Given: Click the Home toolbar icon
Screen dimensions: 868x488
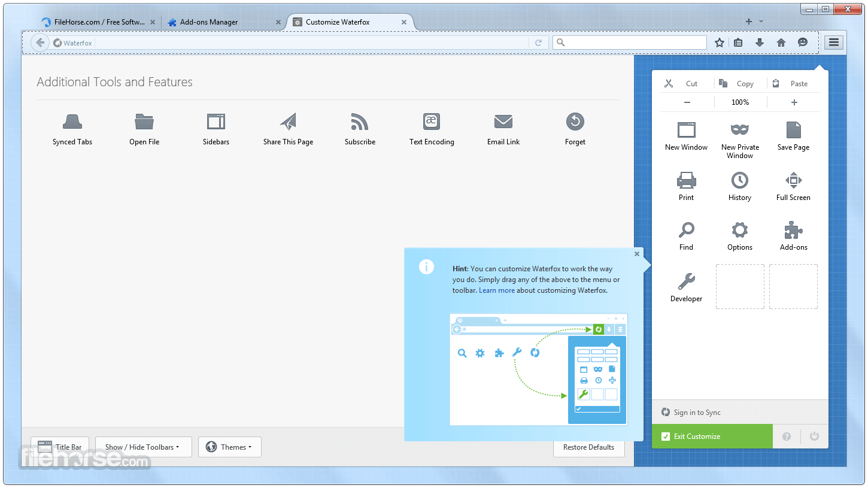Looking at the screenshot, I should tap(781, 43).
